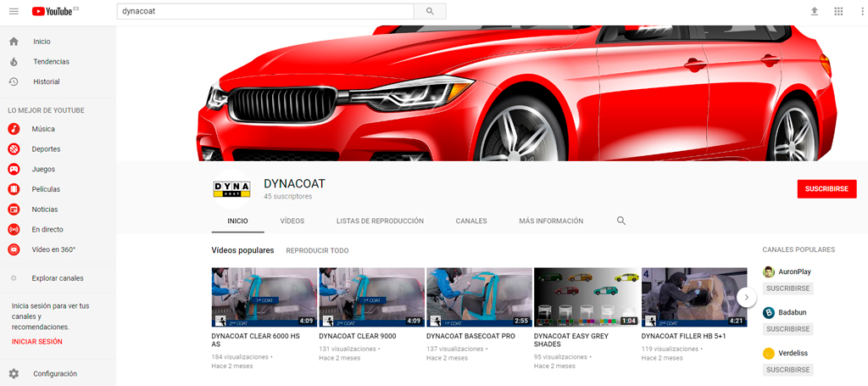
Task: Click the '45 suscriptores' text
Action: tap(288, 197)
